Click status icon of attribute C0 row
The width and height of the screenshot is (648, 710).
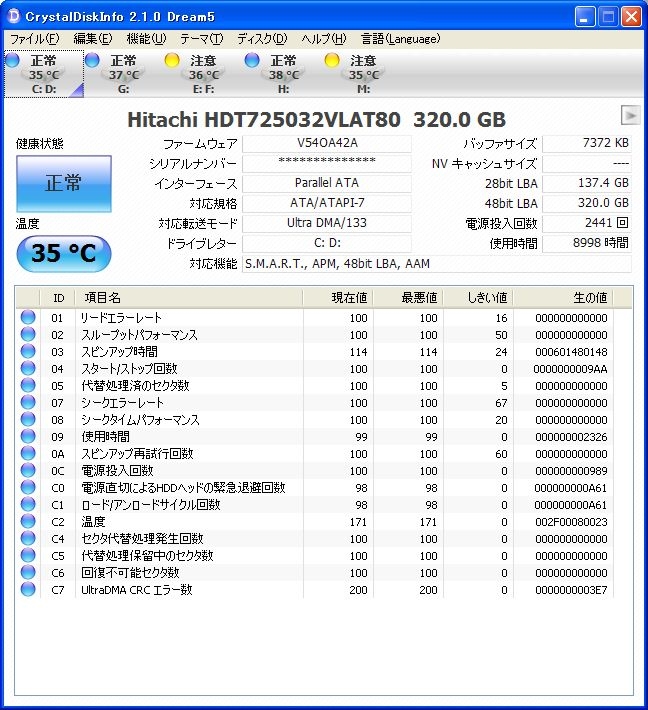pyautogui.click(x=28, y=487)
